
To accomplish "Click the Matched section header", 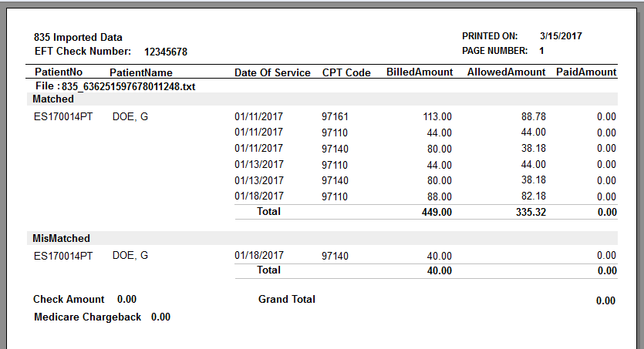I will coord(53,99).
